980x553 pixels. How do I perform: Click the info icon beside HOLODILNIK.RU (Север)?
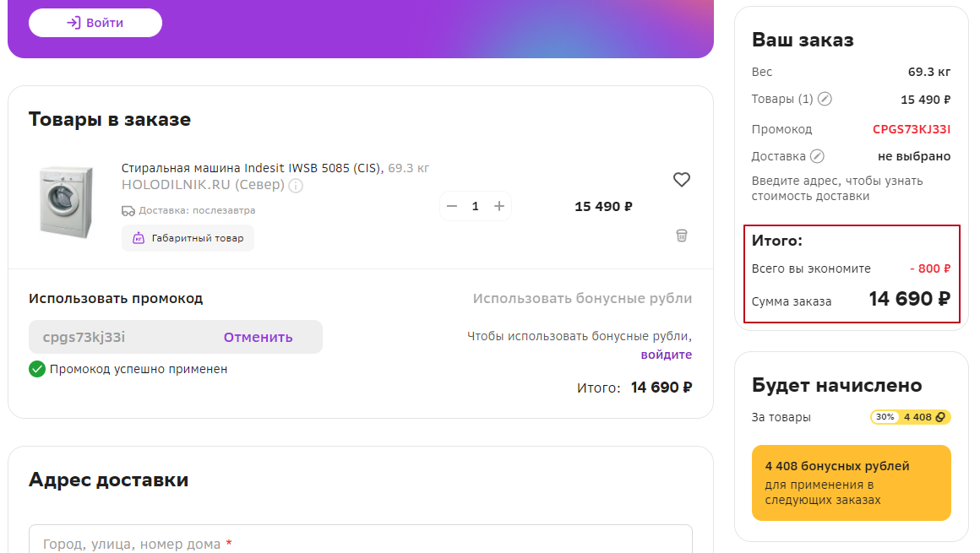(x=296, y=186)
